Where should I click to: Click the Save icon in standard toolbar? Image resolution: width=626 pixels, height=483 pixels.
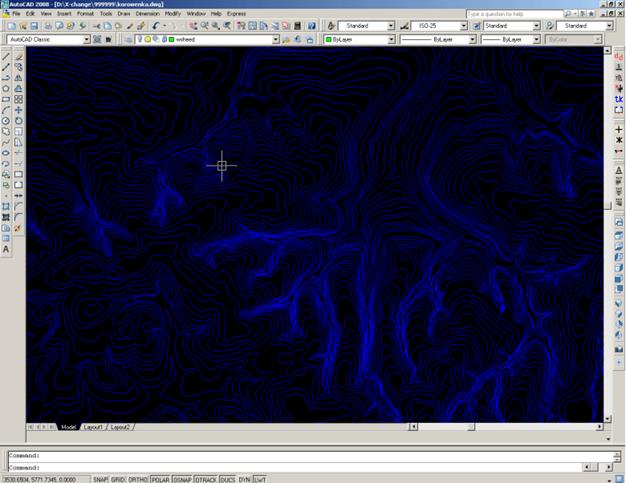click(33, 25)
